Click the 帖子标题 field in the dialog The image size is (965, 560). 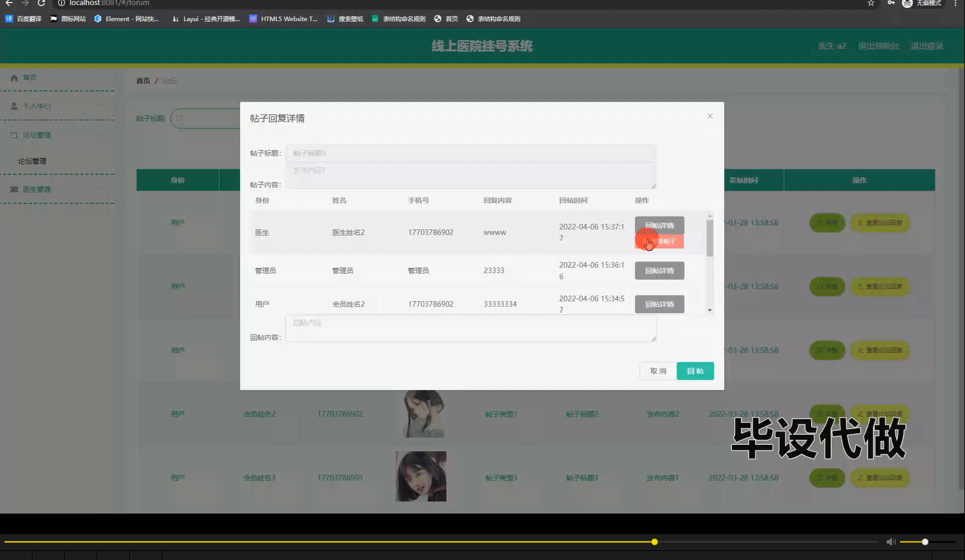pyautogui.click(x=470, y=153)
